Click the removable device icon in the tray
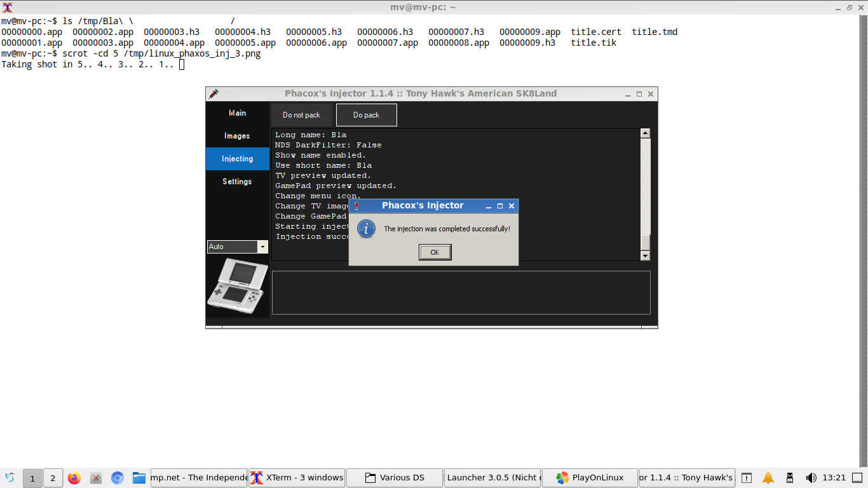This screenshot has height=488, width=868. click(790, 478)
